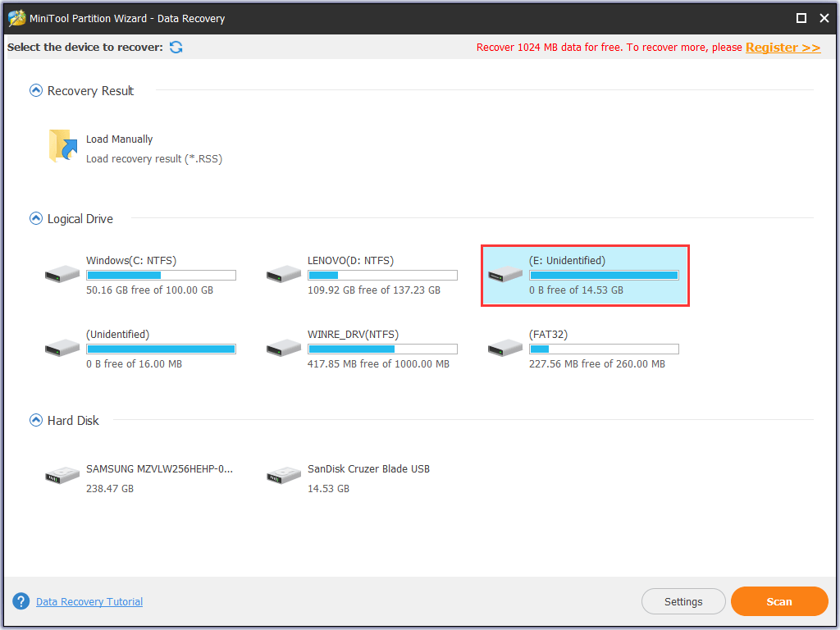Click the Windows(C:) usage bar
Screen dimensions: 840x630
coord(162,276)
